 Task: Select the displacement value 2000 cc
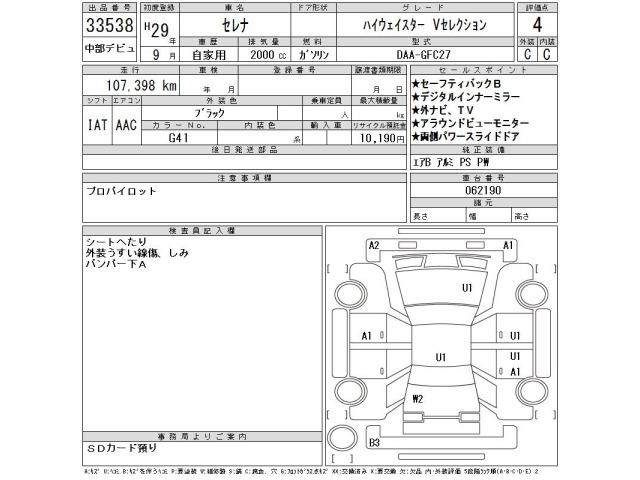268,55
